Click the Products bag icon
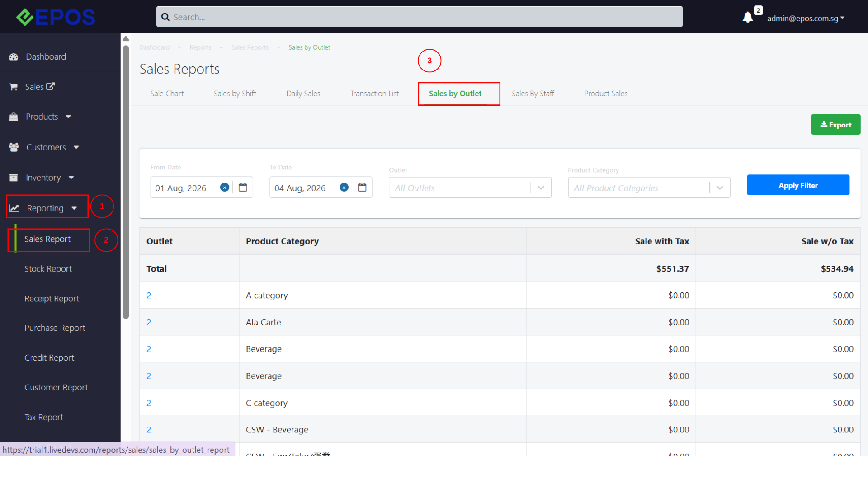Screen dimensions: 868x488 tap(14, 117)
